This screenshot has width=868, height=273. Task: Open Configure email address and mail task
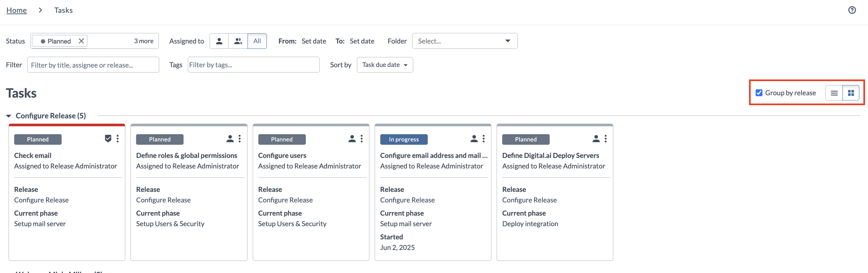click(434, 155)
